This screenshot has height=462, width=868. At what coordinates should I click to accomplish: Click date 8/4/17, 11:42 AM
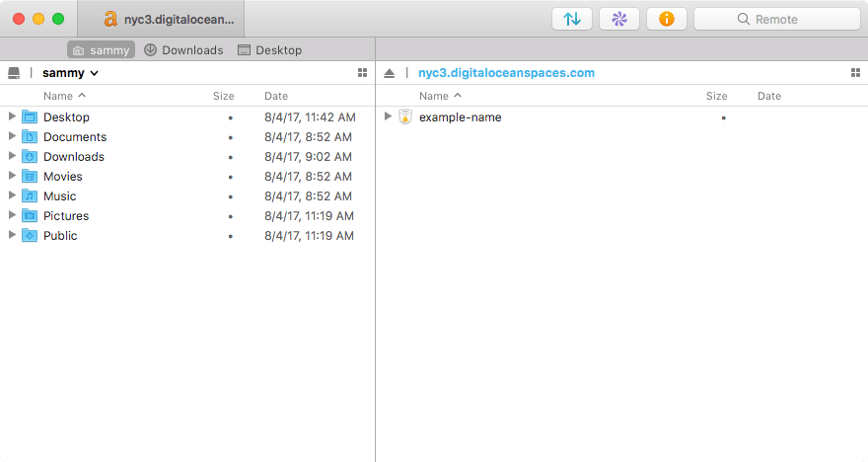click(x=310, y=116)
